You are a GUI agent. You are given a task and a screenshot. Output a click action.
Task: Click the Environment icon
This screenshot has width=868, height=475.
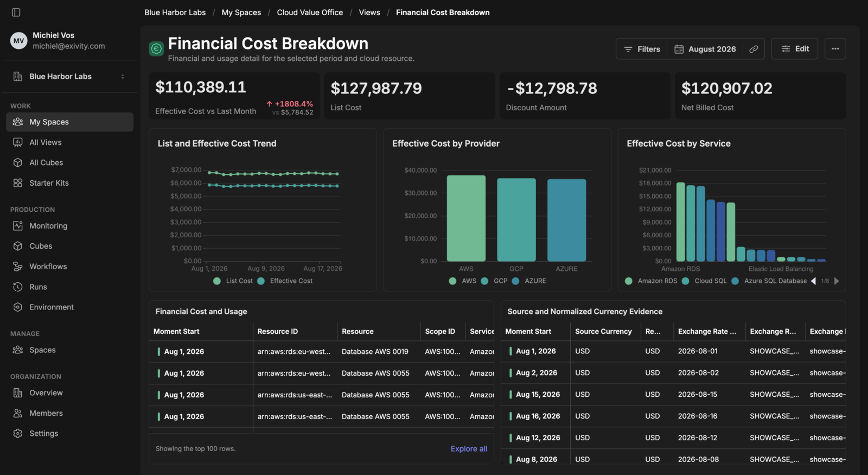pos(18,307)
